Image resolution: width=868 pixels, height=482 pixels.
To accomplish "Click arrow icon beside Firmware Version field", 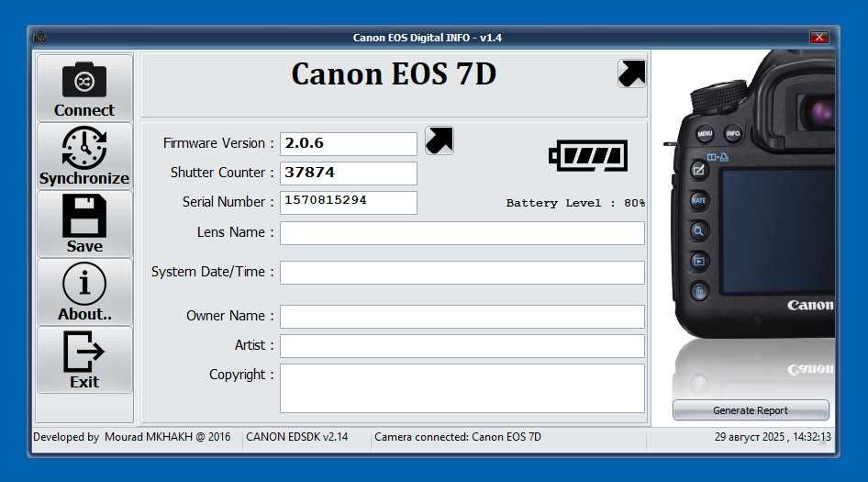I will 440,140.
